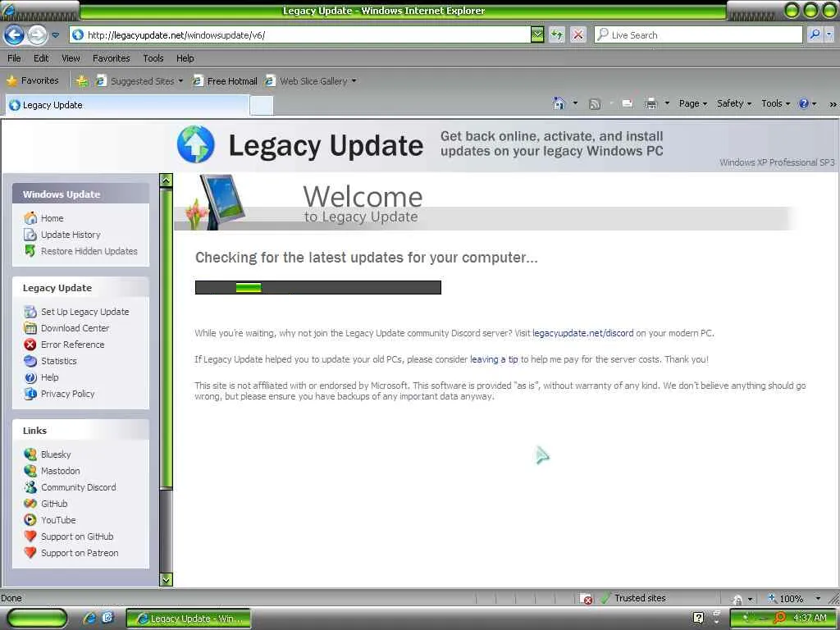The image size is (840, 630).
Task: Open the Help menu
Action: [x=185, y=58]
